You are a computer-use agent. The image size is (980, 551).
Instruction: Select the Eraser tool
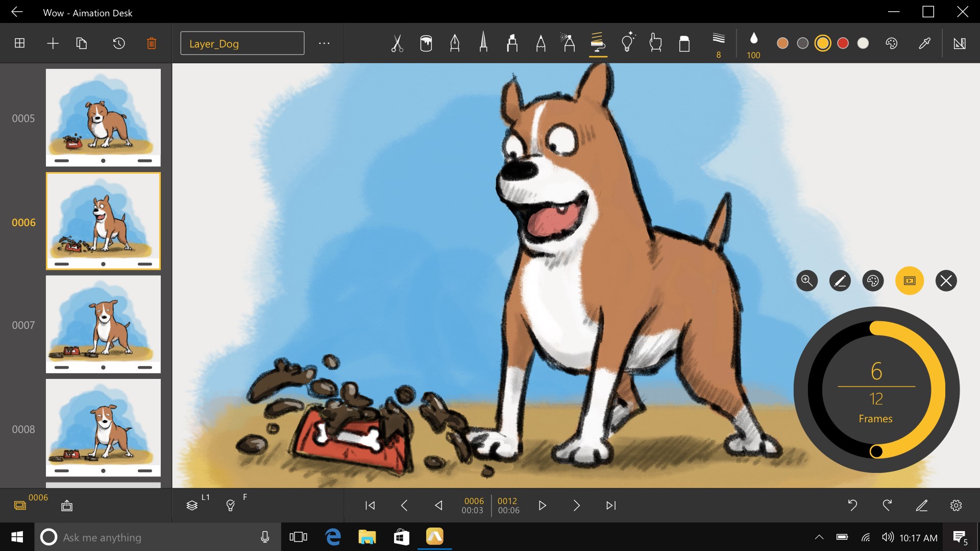pyautogui.click(x=684, y=43)
